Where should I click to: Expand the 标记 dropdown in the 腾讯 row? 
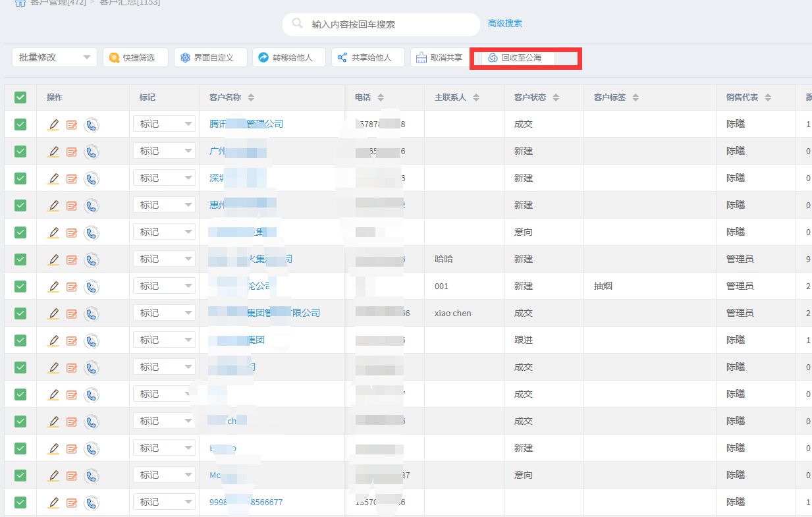[165, 124]
